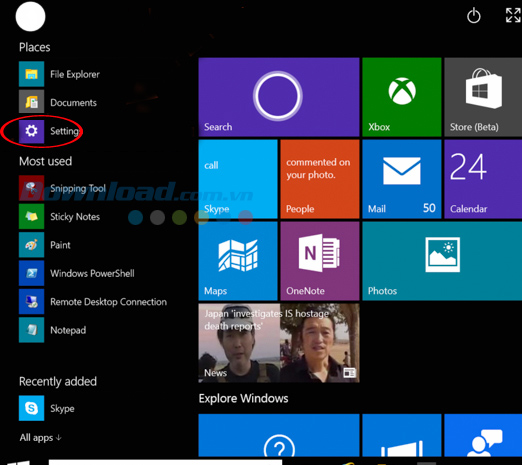Open the Notepad icon

pyautogui.click(x=31, y=330)
